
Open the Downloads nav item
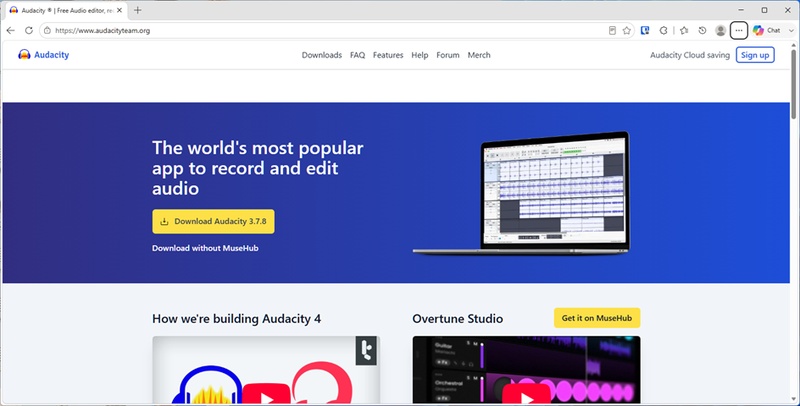321,55
